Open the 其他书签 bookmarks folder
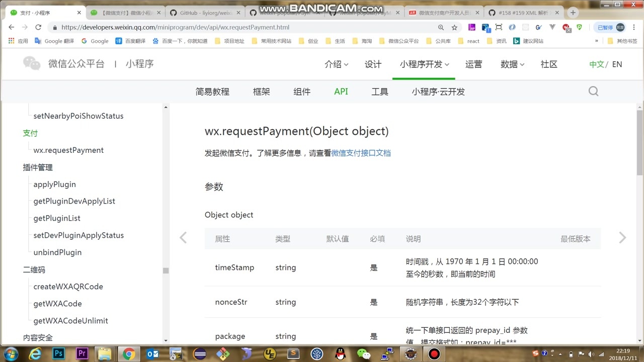 pos(622,41)
